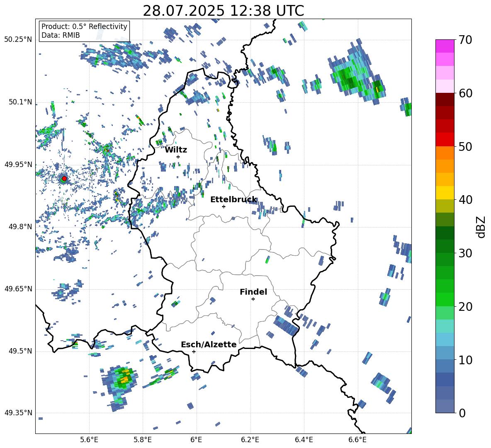Click the 49.95°N latitude tick label

pos(18,165)
